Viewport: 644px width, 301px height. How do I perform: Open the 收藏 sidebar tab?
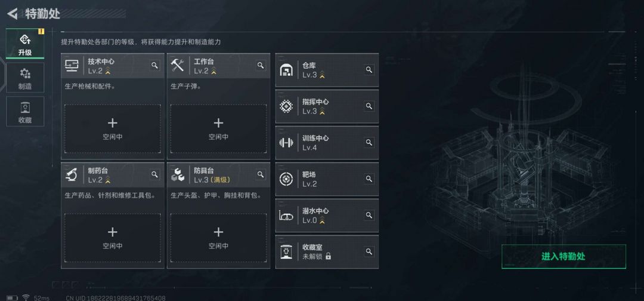25,112
